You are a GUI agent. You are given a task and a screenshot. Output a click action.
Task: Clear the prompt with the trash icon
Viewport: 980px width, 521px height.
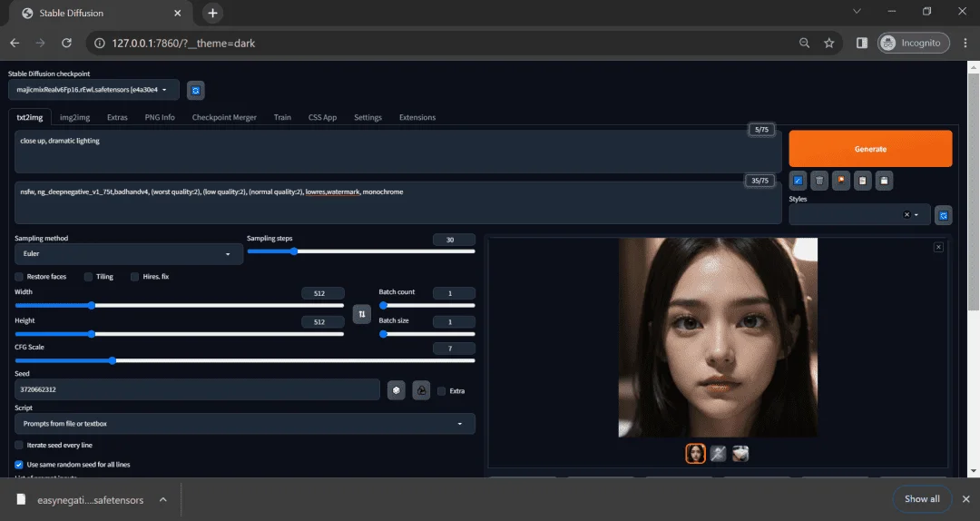click(819, 181)
